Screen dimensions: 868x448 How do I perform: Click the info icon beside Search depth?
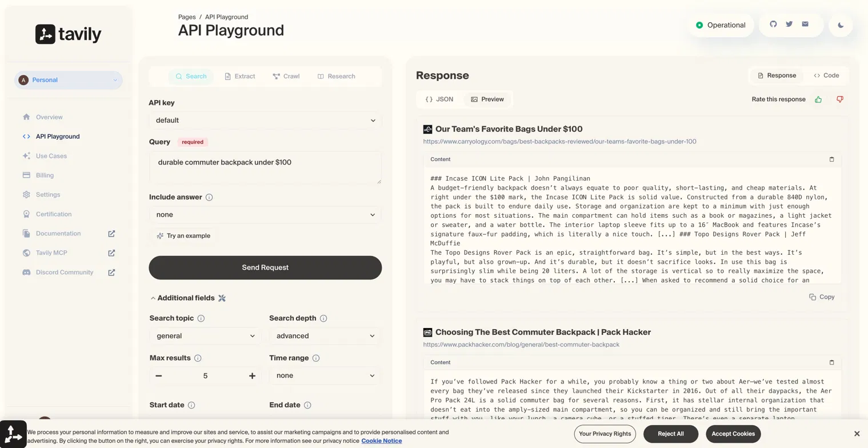pyautogui.click(x=323, y=318)
